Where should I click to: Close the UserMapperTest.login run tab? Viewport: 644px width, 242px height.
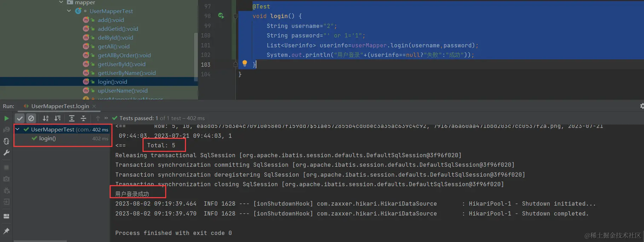pos(94,106)
